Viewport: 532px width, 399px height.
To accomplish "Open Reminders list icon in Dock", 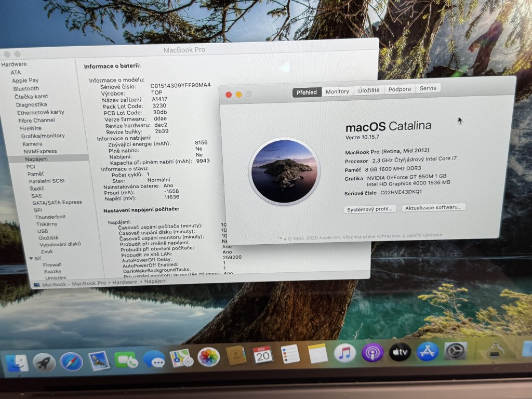I will (290, 354).
